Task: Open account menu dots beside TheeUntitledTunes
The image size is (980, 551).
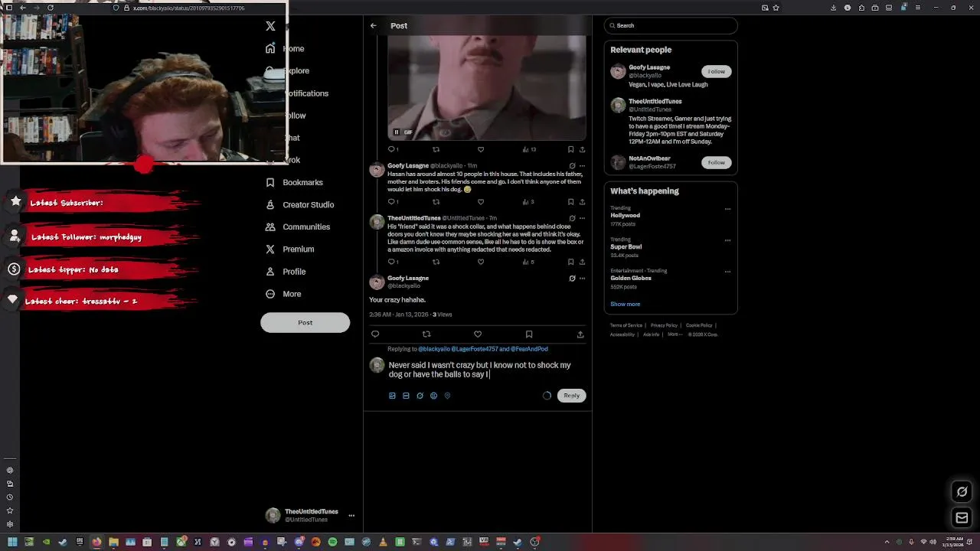Action: (351, 515)
